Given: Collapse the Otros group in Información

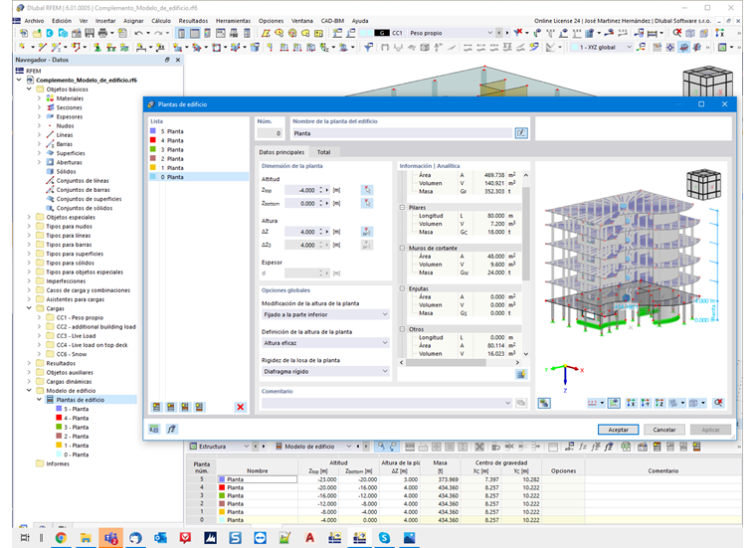Looking at the screenshot, I should pyautogui.click(x=402, y=329).
